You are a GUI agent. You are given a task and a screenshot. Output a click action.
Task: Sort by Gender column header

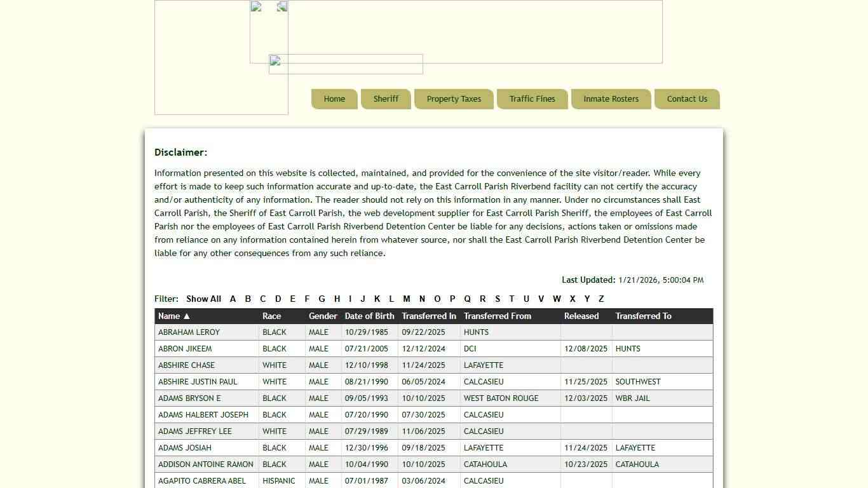(x=323, y=316)
